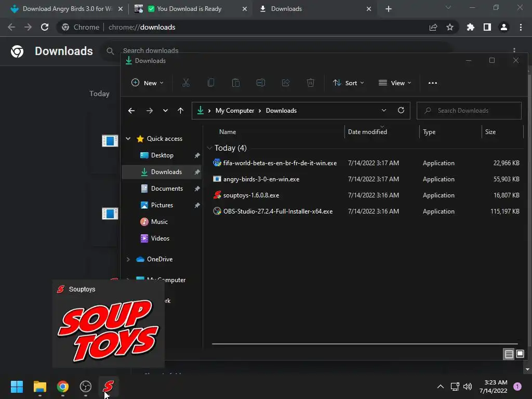Screen dimensions: 532x399
Task: Refresh the Downloads folder view
Action: click(x=401, y=110)
